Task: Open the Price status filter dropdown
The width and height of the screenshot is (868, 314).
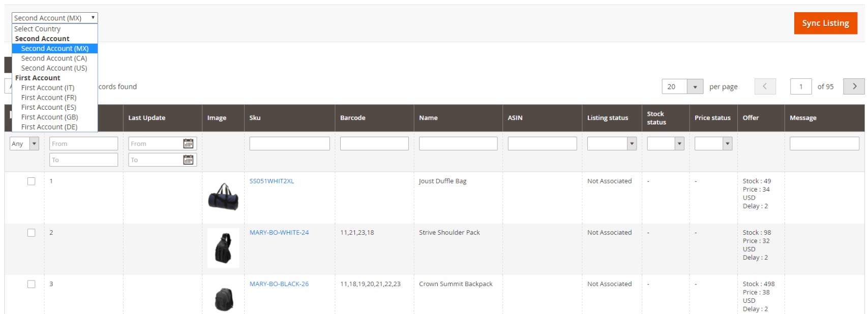Action: [x=713, y=144]
